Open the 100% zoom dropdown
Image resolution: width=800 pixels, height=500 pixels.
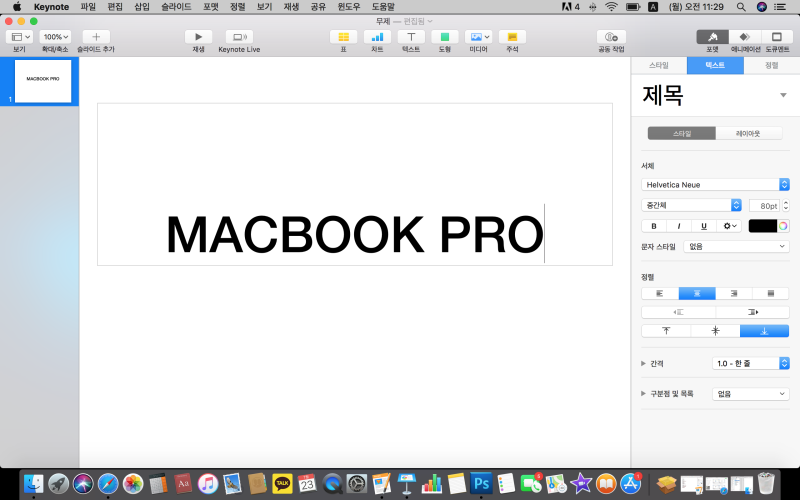[x=55, y=37]
